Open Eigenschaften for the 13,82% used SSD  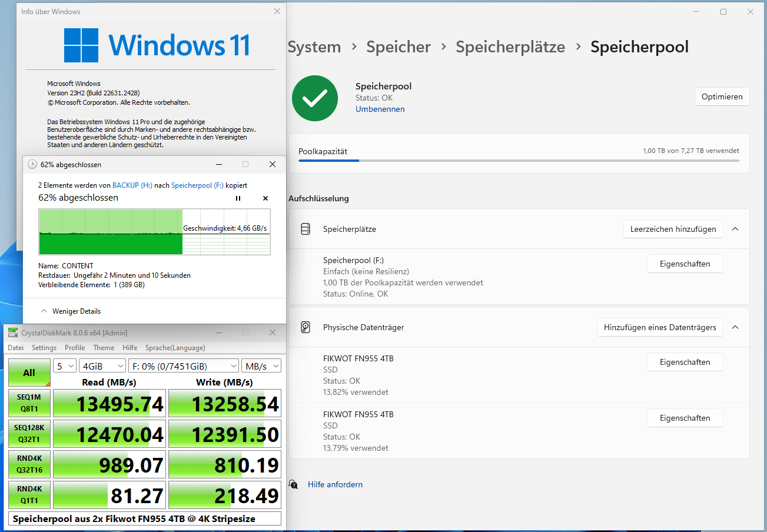(x=685, y=362)
